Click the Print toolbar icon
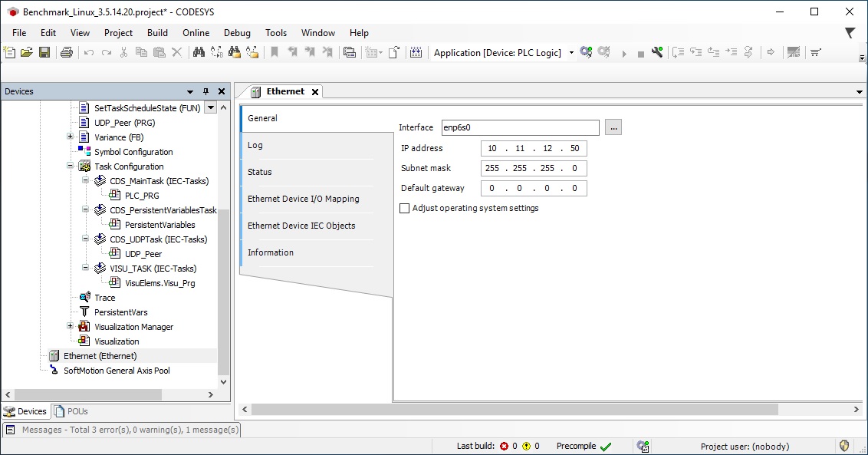Image resolution: width=868 pixels, height=455 pixels. (67, 53)
